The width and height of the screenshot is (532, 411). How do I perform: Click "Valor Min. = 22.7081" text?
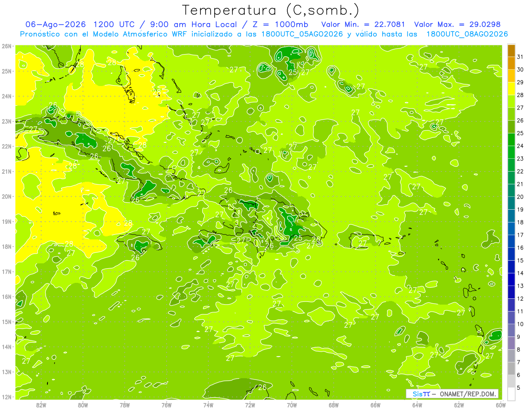364,24
